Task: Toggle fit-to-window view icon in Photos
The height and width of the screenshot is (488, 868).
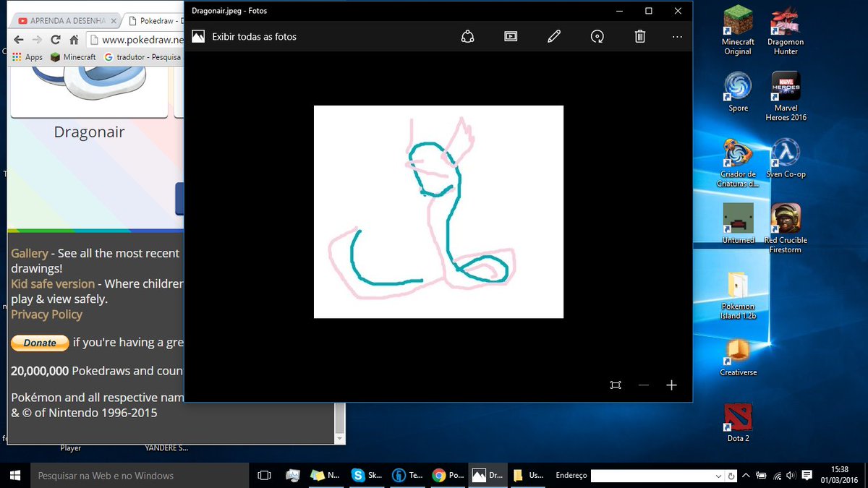Action: (x=616, y=385)
